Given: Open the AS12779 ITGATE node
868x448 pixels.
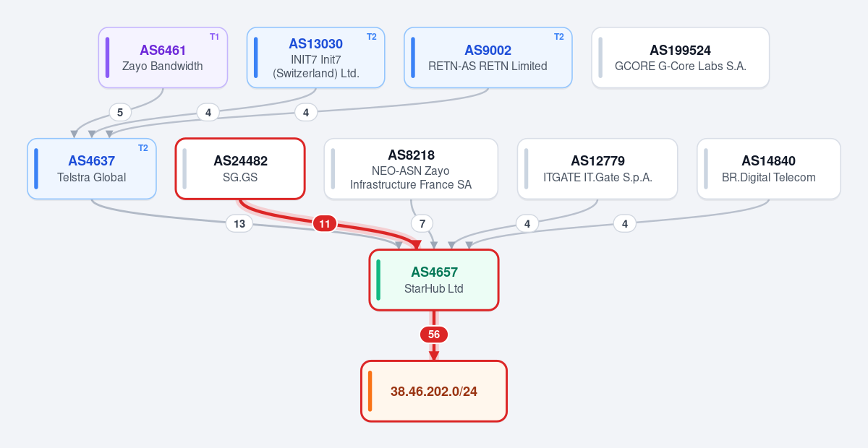Looking at the screenshot, I should point(597,168).
